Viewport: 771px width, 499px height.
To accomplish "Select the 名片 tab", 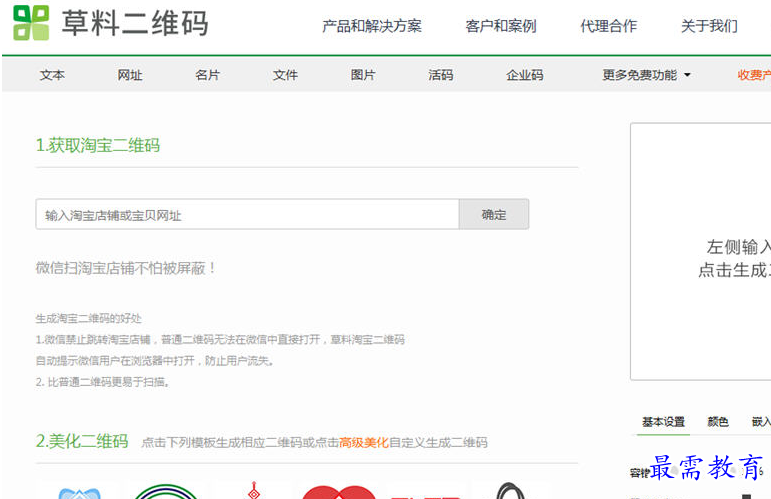I will point(208,75).
